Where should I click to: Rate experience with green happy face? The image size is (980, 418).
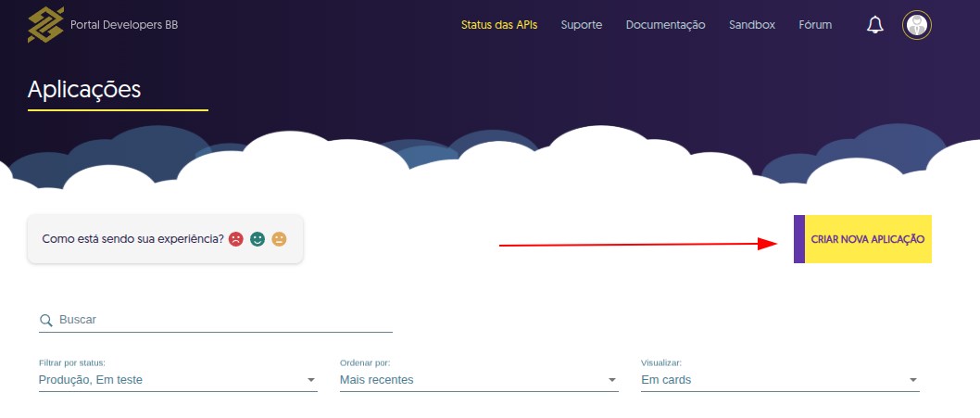258,239
